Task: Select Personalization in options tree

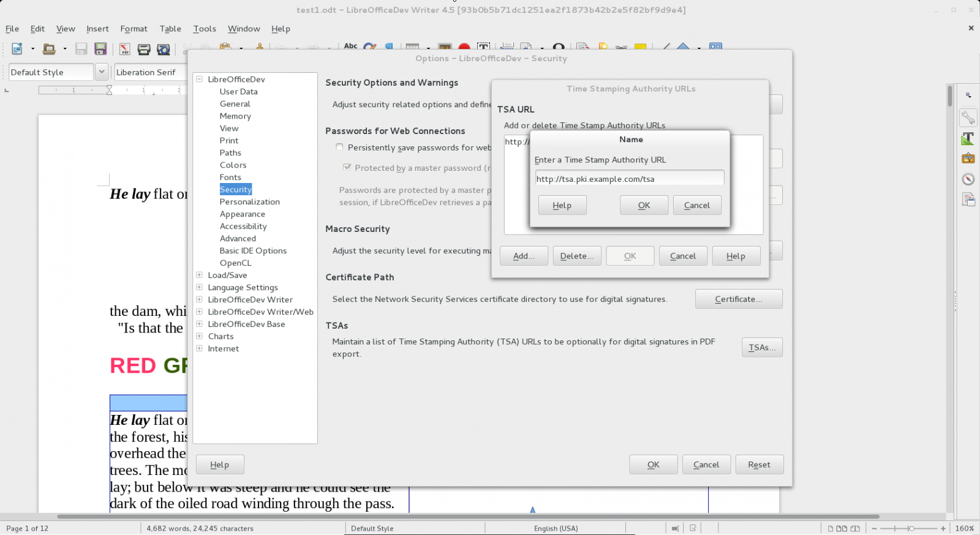Action: (250, 201)
